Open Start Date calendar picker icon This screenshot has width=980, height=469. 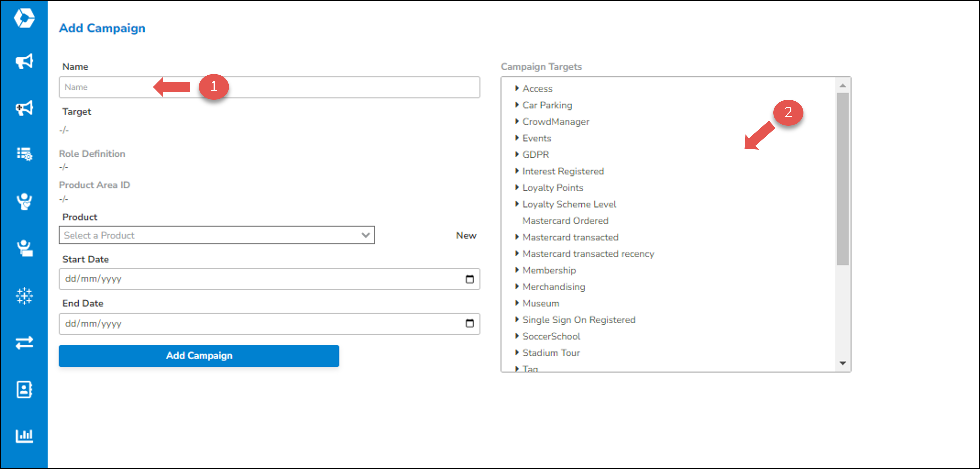(x=470, y=279)
